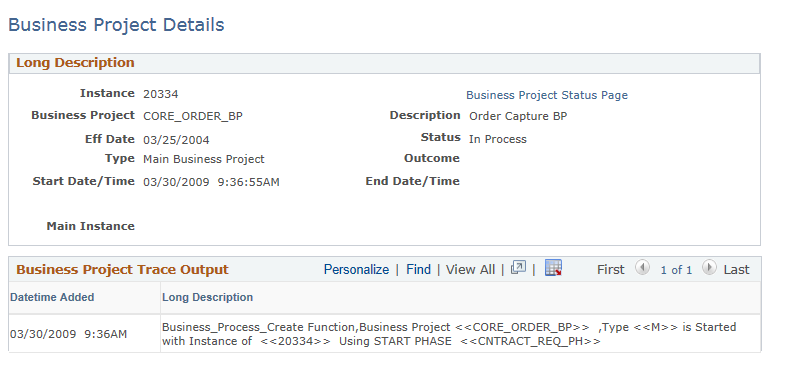Screen dimensions: 786x378
Task: Download grid to spreadsheet icon
Action: pos(553,268)
